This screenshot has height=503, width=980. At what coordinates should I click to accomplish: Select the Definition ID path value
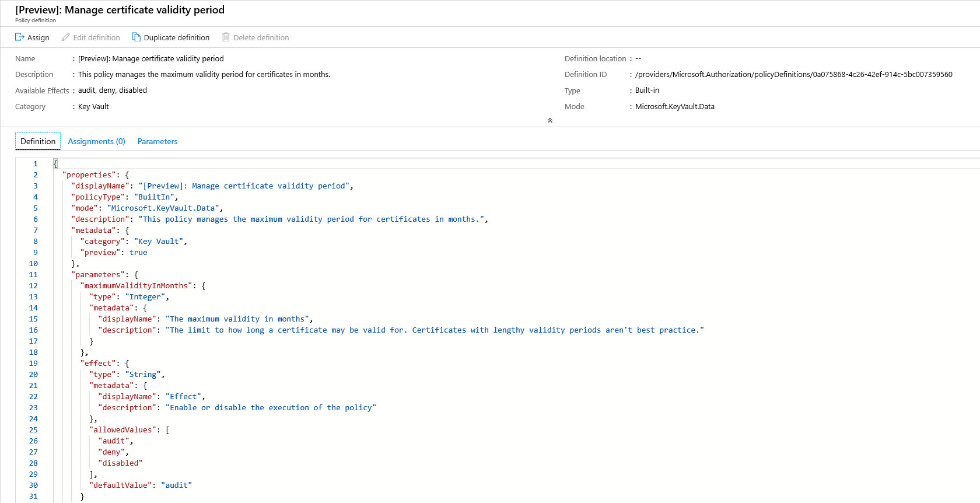click(794, 74)
